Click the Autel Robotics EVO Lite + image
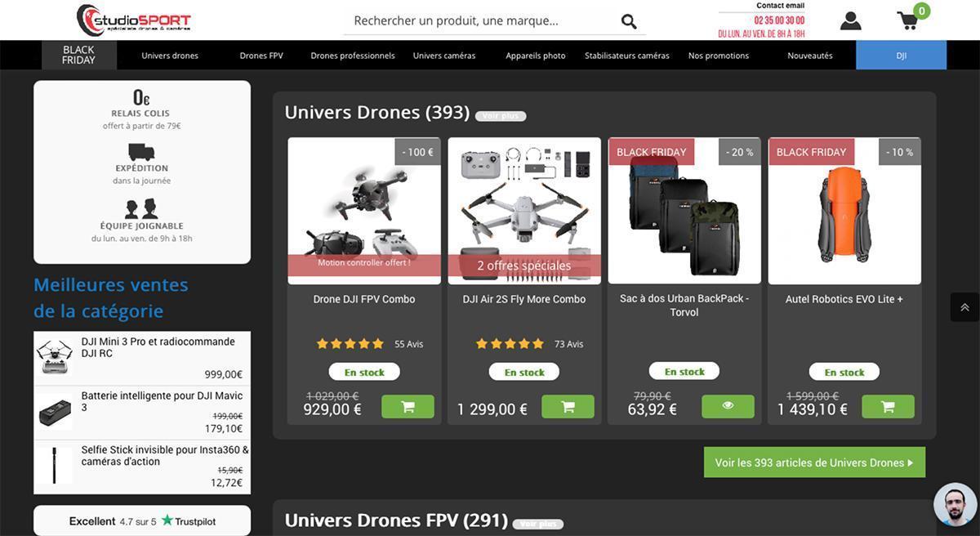 click(844, 211)
